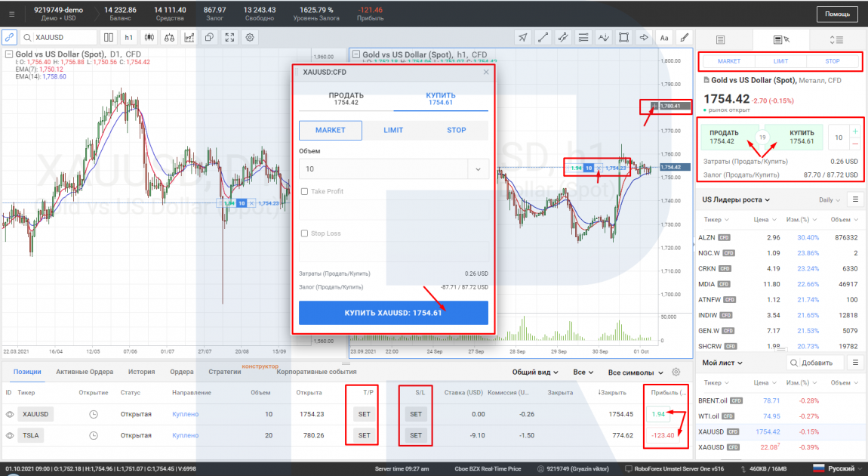Open the split chart layout icon
The height and width of the screenshot is (476, 868).
coord(109,37)
